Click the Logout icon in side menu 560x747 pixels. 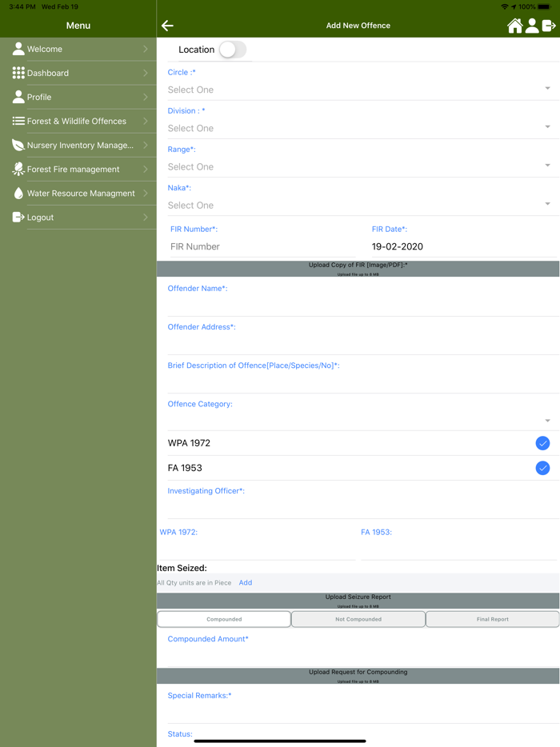(x=18, y=218)
